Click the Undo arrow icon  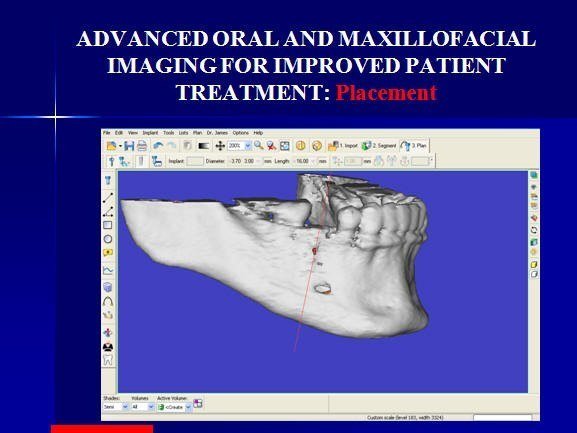[x=158, y=146]
